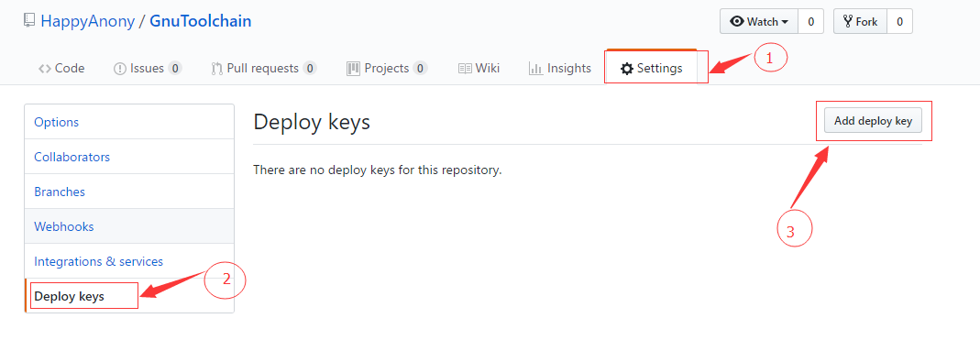Screen dimensions: 980x340
Task: Click the Fork count showing 0
Action: 899,21
